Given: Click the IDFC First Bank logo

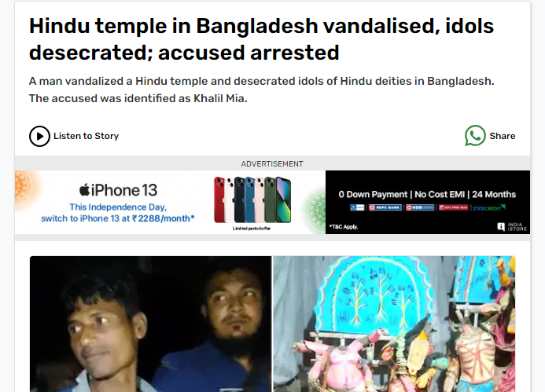Looking at the screenshot, I should (454, 207).
